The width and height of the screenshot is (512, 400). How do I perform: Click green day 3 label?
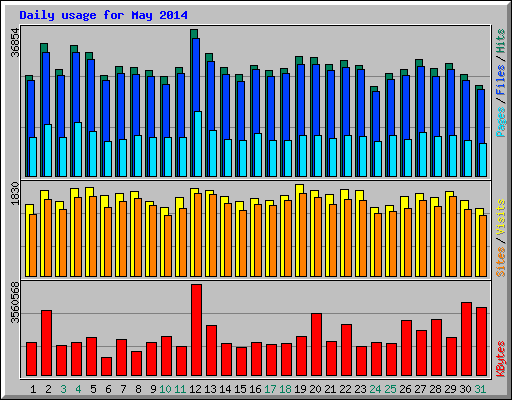63,389
